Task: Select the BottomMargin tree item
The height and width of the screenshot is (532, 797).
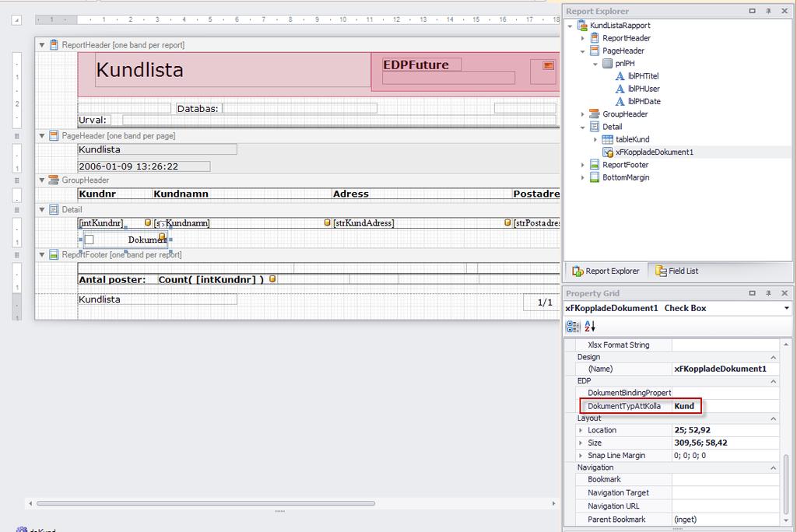Action: coord(626,177)
